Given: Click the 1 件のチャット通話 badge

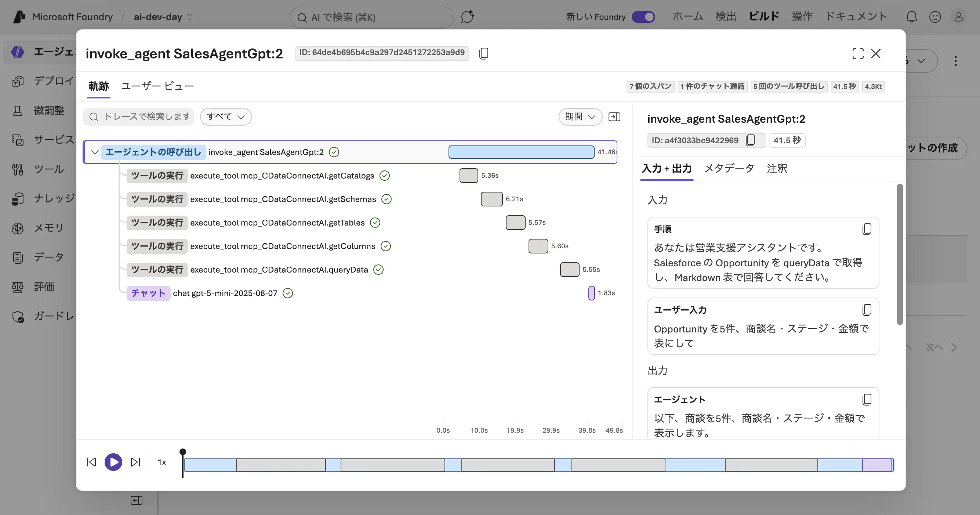Looking at the screenshot, I should click(x=712, y=86).
